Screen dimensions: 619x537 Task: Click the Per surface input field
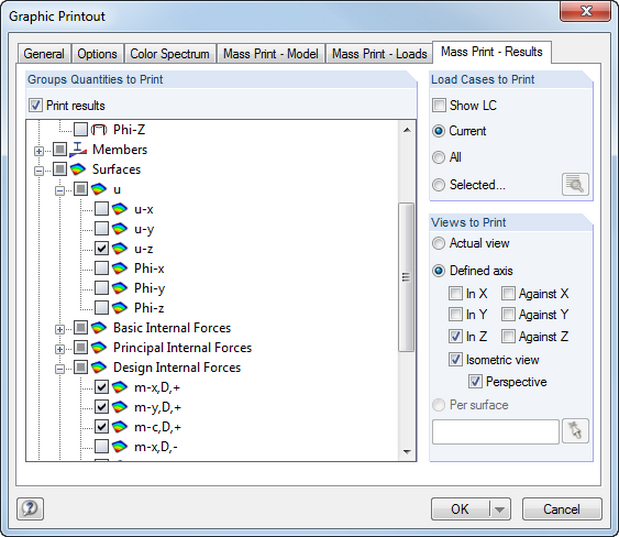(495, 432)
